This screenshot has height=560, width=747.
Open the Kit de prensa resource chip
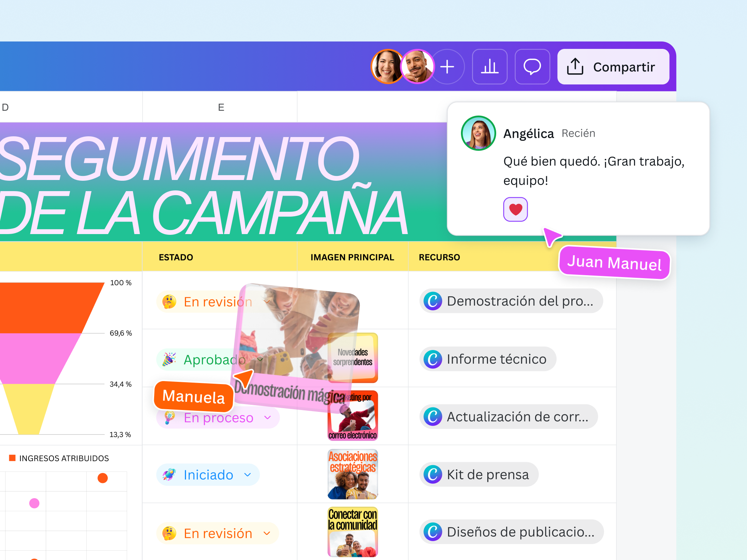487,475
